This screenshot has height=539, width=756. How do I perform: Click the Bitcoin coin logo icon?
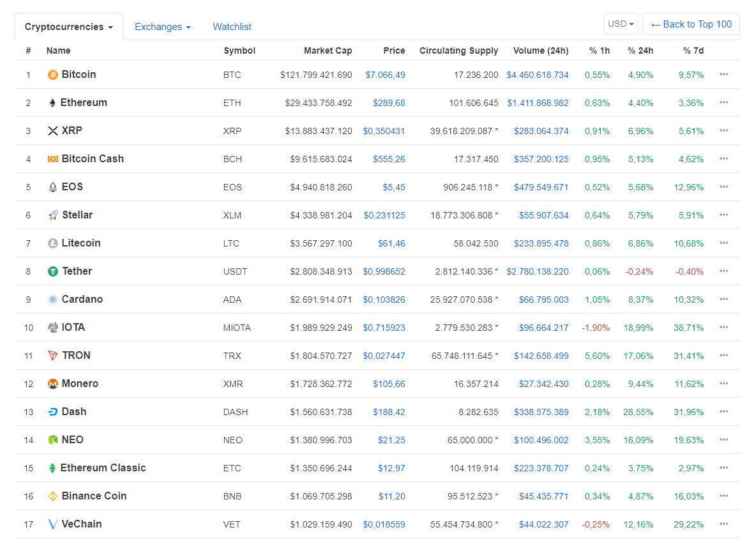[52, 75]
